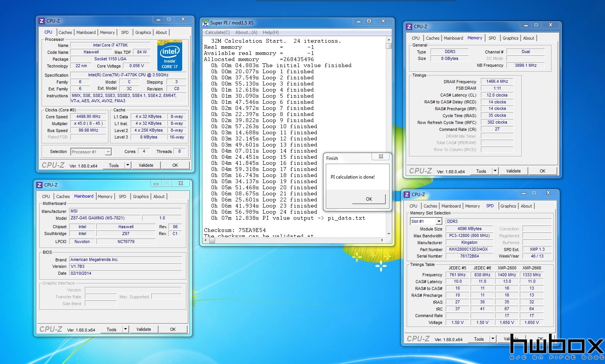Open the About...(A) menu in Super PI
Image resolution: width=605 pixels, height=364 pixels.
(x=246, y=32)
